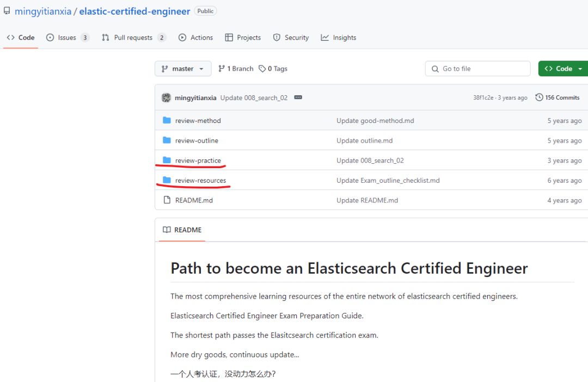
Task: Click the Public visibility label
Action: (205, 11)
